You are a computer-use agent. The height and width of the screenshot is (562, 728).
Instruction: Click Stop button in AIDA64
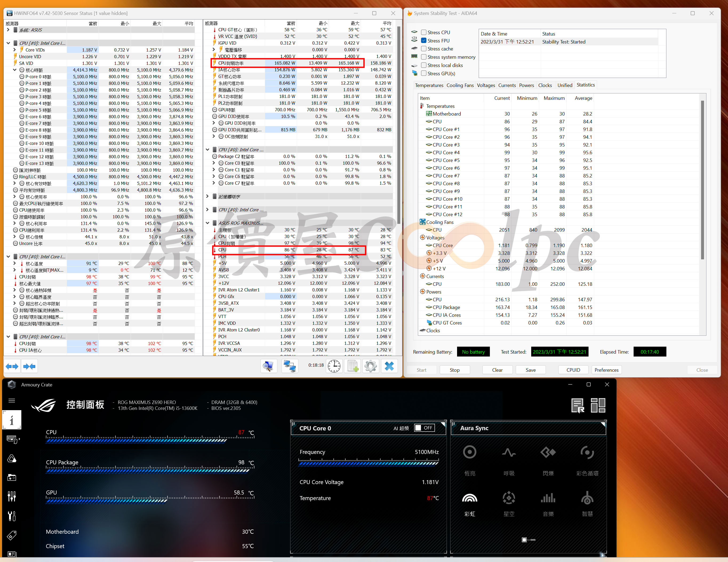pyautogui.click(x=455, y=370)
